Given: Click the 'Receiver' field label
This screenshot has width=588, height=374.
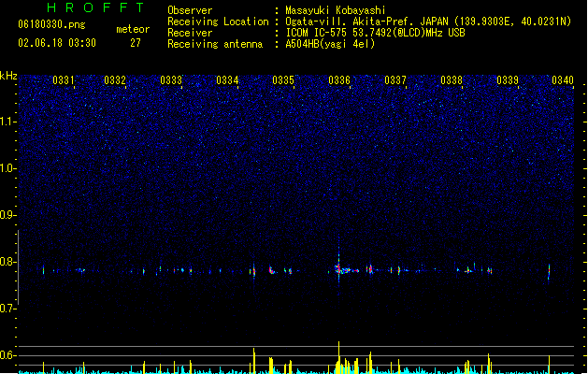Looking at the screenshot, I should click(190, 33).
